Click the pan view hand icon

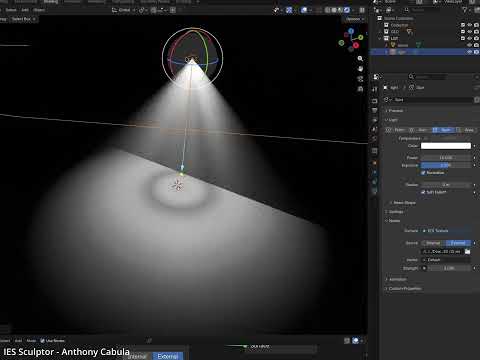[x=360, y=69]
